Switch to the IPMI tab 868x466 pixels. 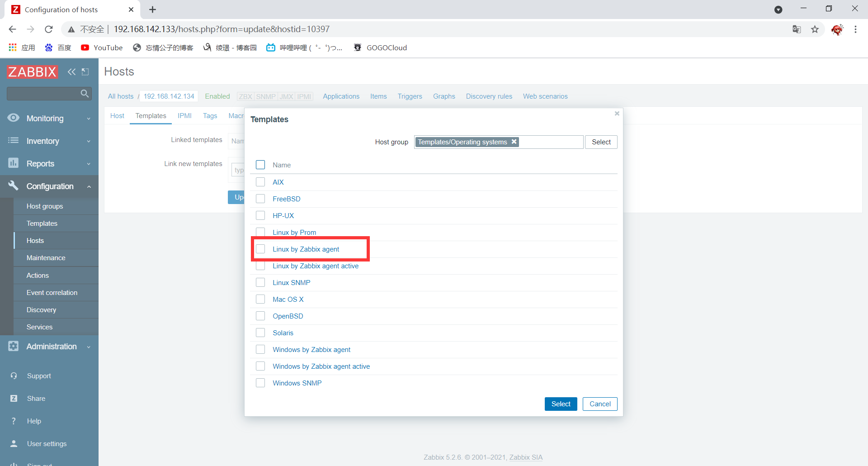pos(184,116)
